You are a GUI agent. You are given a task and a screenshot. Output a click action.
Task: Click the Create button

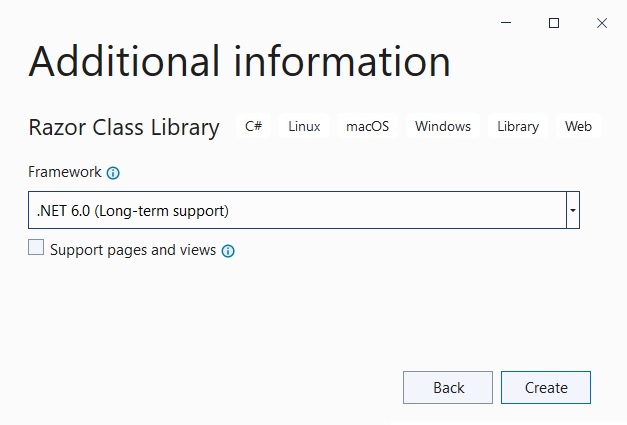click(546, 387)
